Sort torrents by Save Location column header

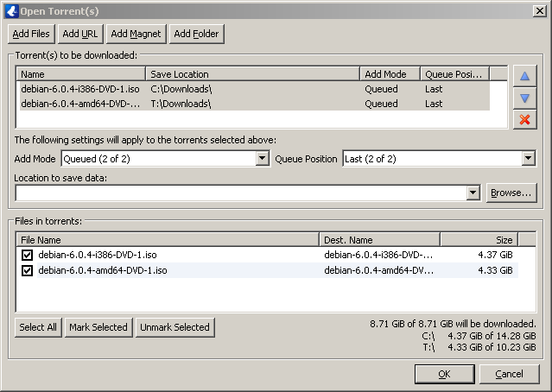tap(251, 74)
